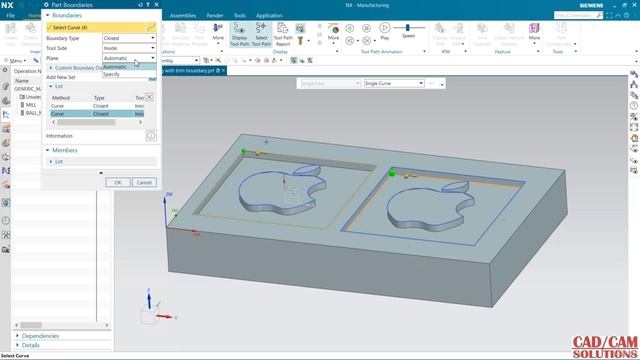The image size is (640, 360).
Task: Select the BALL_MILL tool entry
Action: (31, 113)
